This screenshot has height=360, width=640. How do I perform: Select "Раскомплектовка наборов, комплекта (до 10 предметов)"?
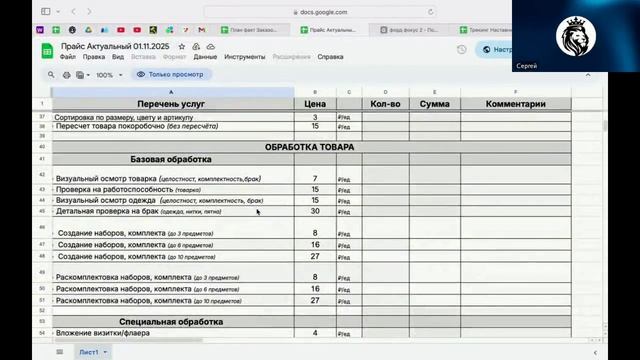pos(173,301)
